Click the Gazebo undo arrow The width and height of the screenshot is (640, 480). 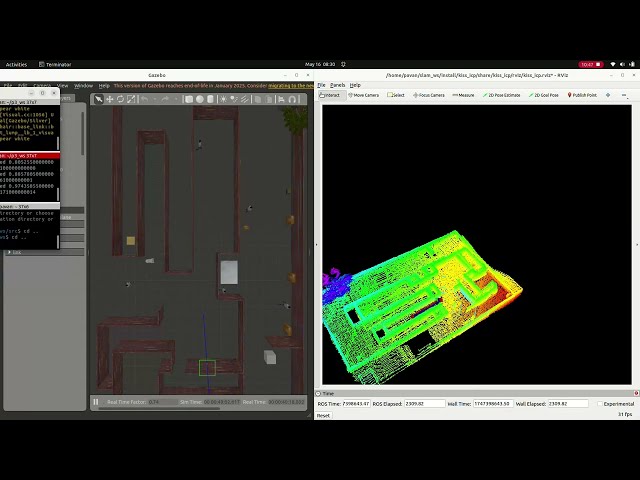[x=144, y=99]
